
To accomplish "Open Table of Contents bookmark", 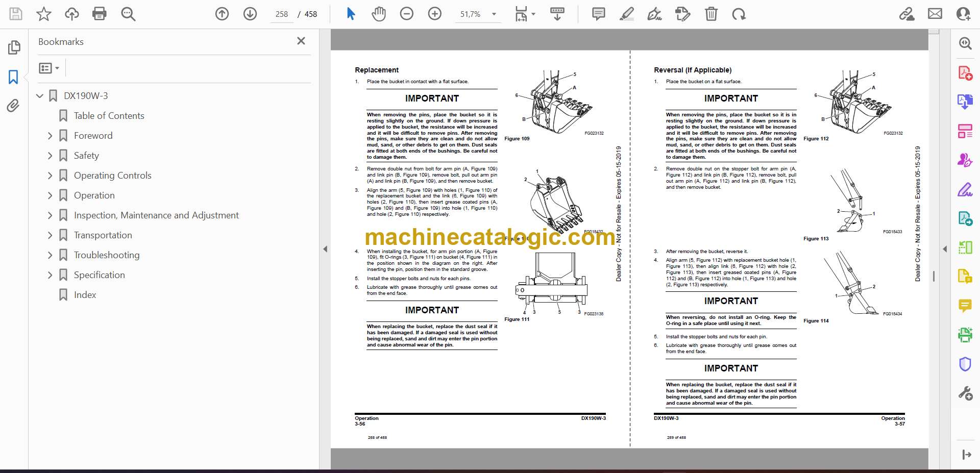I will [x=109, y=116].
